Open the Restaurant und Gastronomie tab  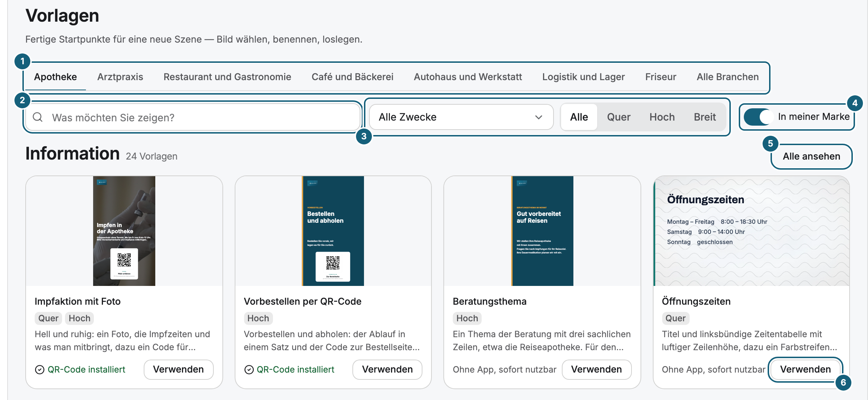coord(227,77)
